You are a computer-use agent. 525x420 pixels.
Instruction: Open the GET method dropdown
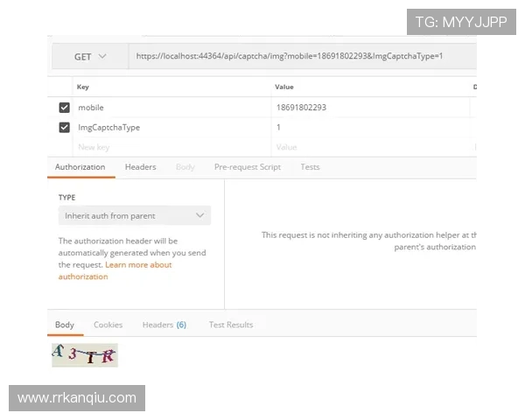tap(90, 57)
